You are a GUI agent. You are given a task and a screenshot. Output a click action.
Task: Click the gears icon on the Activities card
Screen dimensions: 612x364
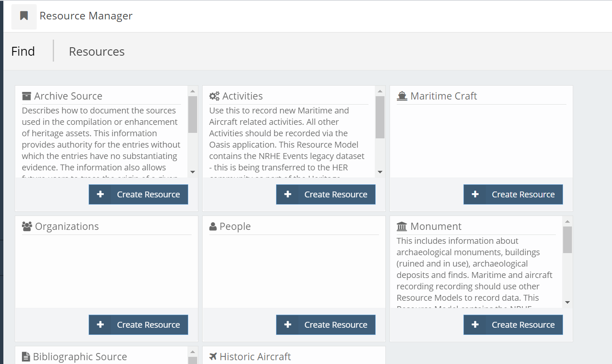tap(215, 95)
